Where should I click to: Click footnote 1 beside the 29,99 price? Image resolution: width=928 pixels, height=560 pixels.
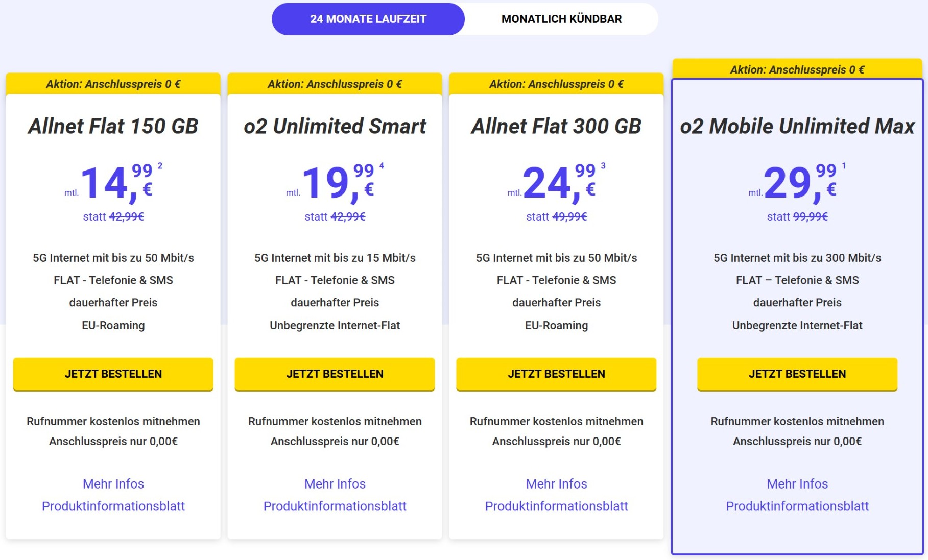[844, 166]
